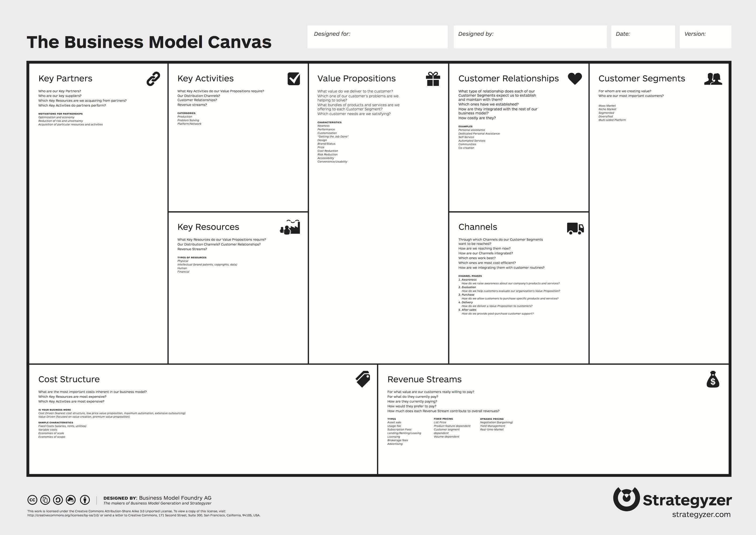Click '3. Purchase' channel phase
756x535 pixels.
[x=466, y=295]
